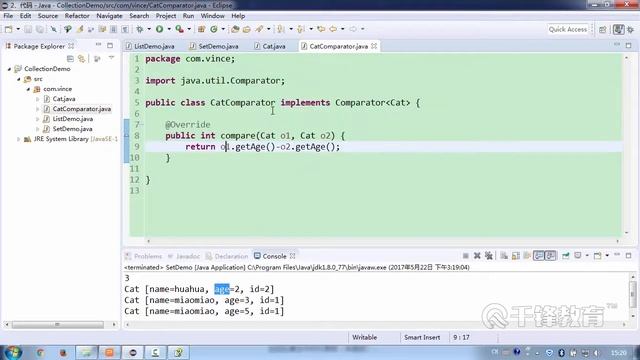
Task: Open the Navigate menu
Action: click(109, 16)
